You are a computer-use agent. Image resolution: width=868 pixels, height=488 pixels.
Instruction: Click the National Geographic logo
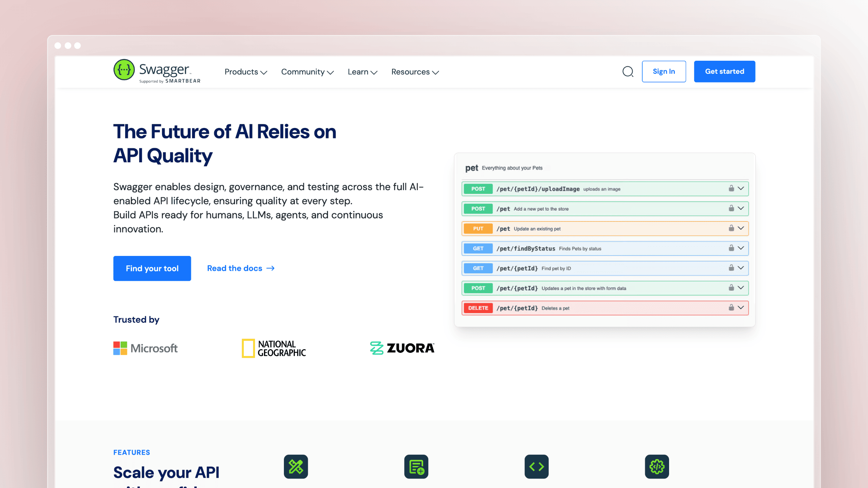point(274,348)
